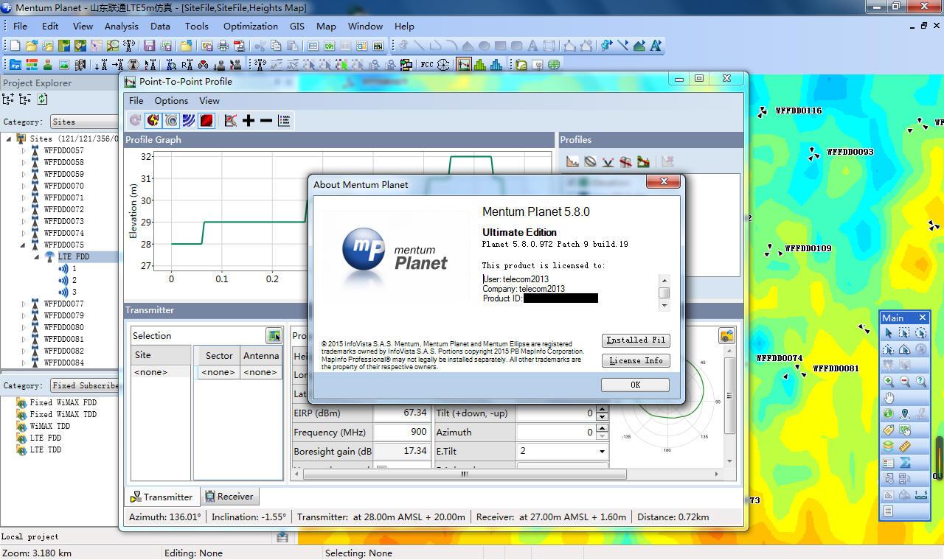Click the WFFDD0116 site label on map

(x=799, y=111)
